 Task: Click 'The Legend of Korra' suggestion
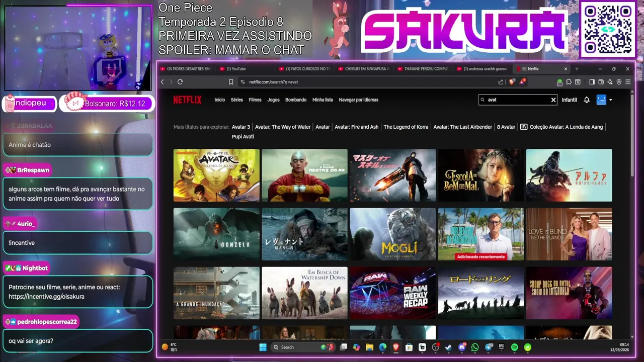[406, 127]
